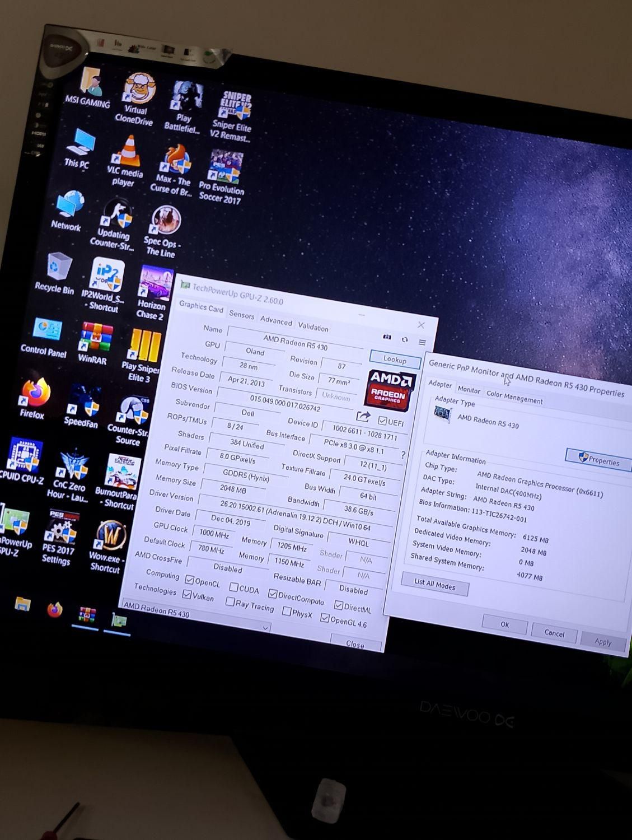Click Apply in the Properties dialog
Image resolution: width=632 pixels, height=840 pixels.
[603, 642]
